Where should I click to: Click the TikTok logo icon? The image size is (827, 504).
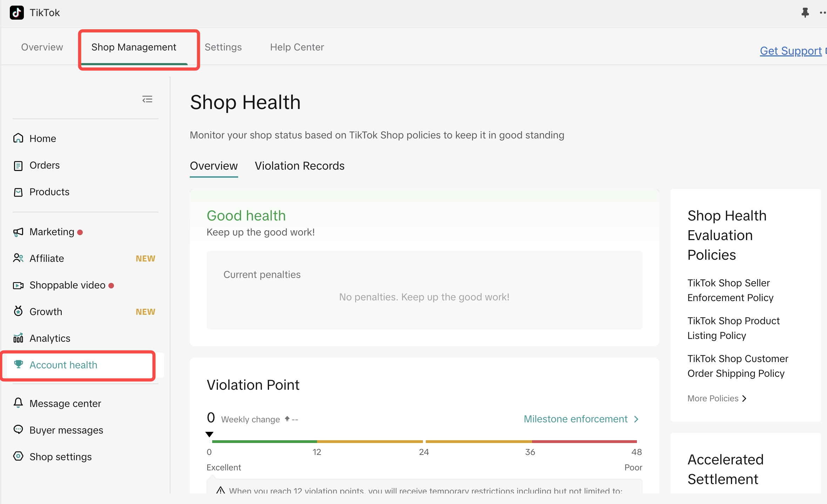point(17,13)
